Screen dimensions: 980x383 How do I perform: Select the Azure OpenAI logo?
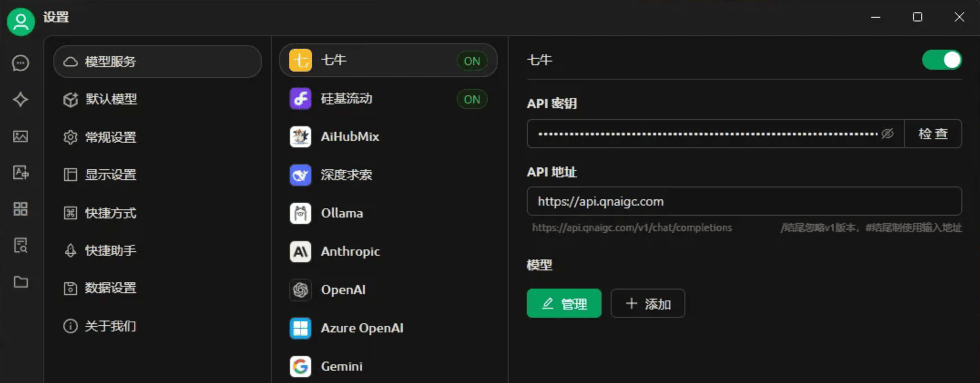pyautogui.click(x=301, y=328)
